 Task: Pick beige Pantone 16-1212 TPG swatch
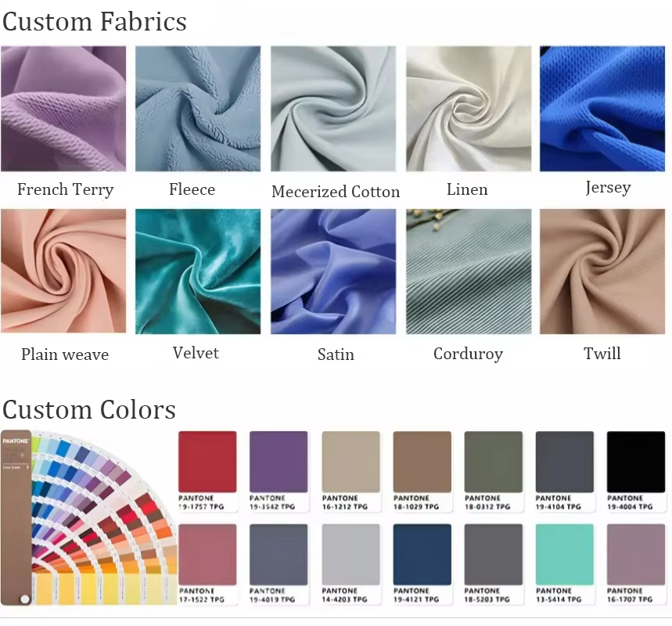(351, 471)
